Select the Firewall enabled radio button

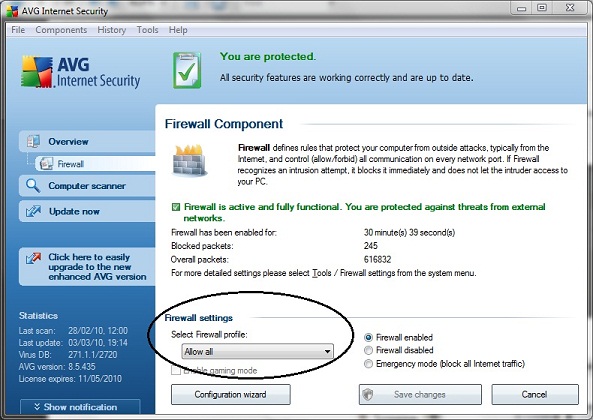368,337
